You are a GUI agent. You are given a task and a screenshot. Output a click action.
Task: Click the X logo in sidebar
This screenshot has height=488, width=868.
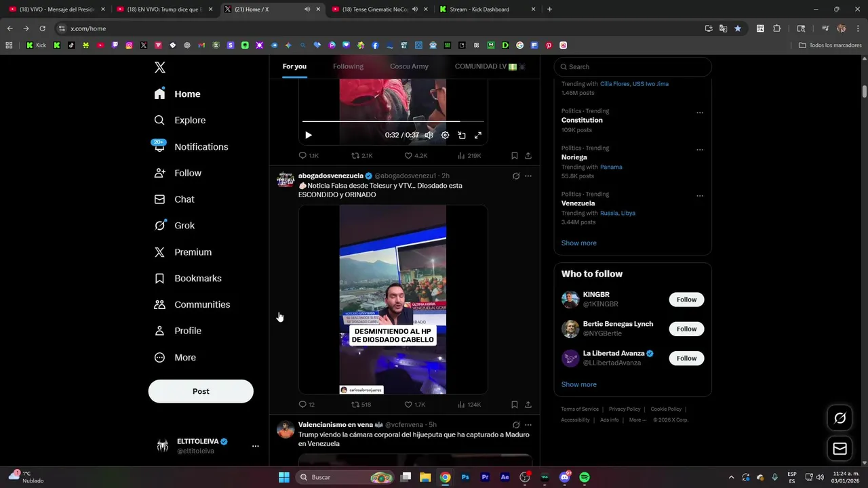159,67
